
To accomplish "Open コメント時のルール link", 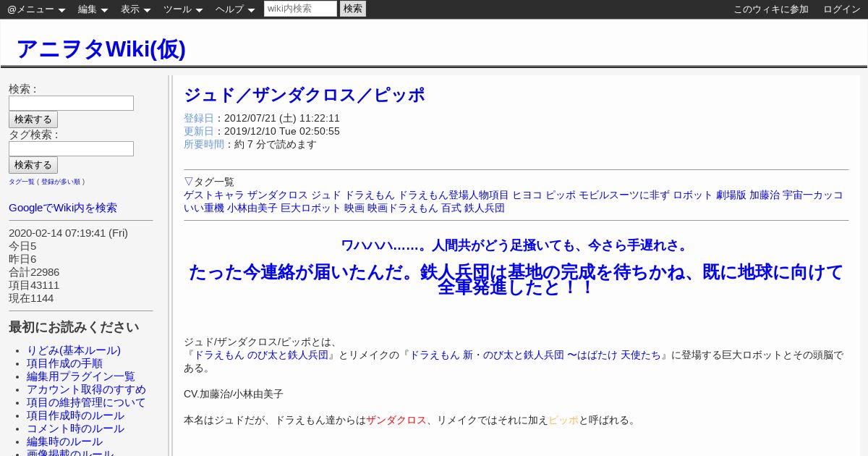I will tap(75, 428).
